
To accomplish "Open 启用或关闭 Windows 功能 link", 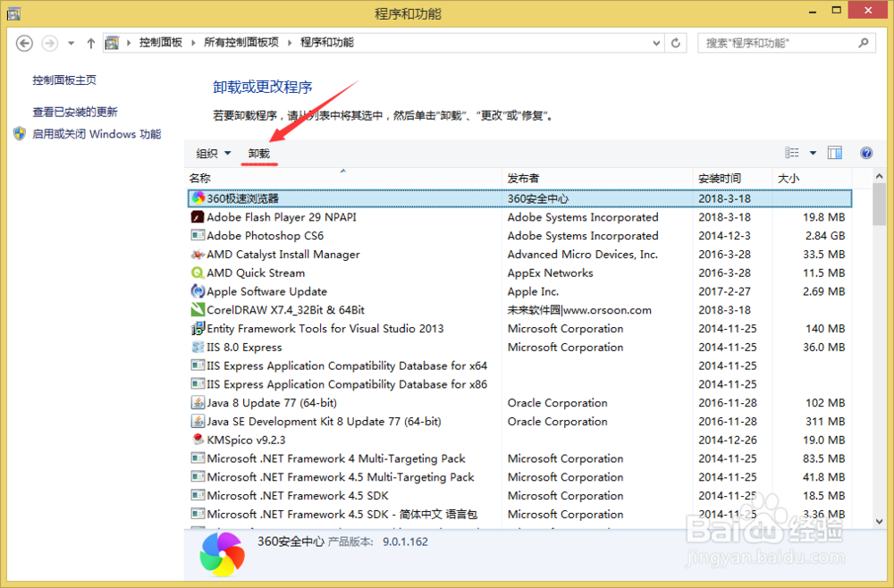I will click(97, 134).
